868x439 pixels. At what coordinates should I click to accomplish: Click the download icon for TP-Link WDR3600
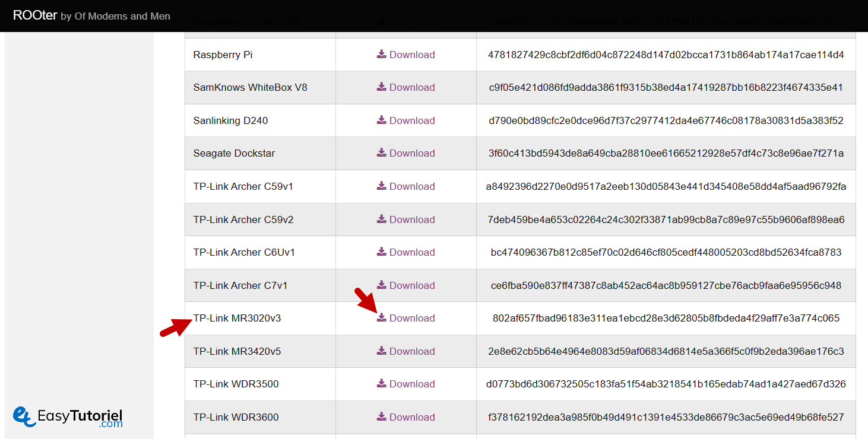[x=382, y=417]
